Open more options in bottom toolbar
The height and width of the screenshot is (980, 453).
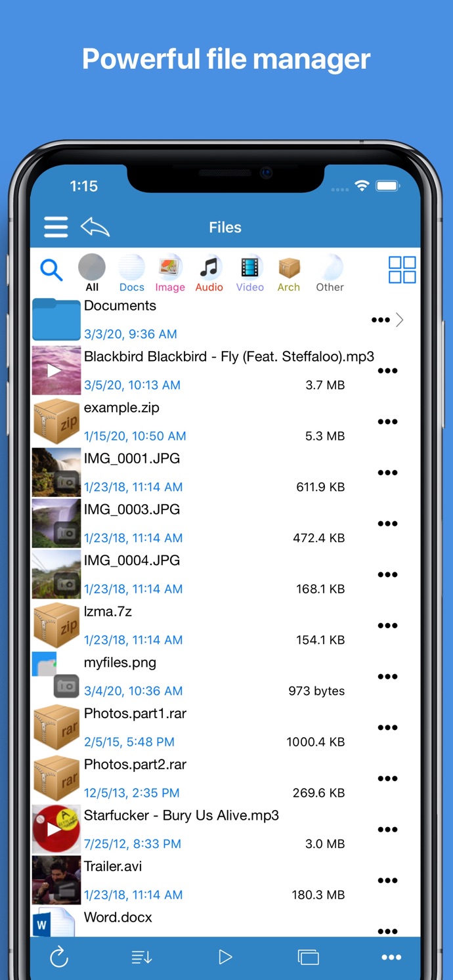click(x=391, y=958)
